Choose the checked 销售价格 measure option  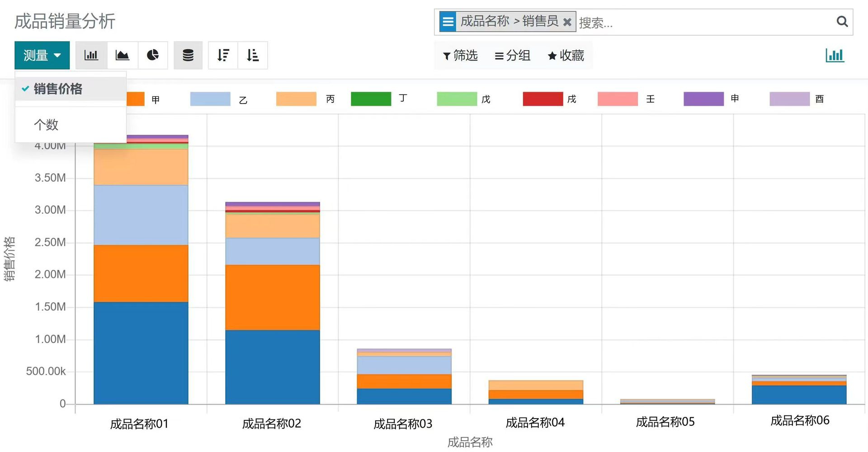coord(58,89)
